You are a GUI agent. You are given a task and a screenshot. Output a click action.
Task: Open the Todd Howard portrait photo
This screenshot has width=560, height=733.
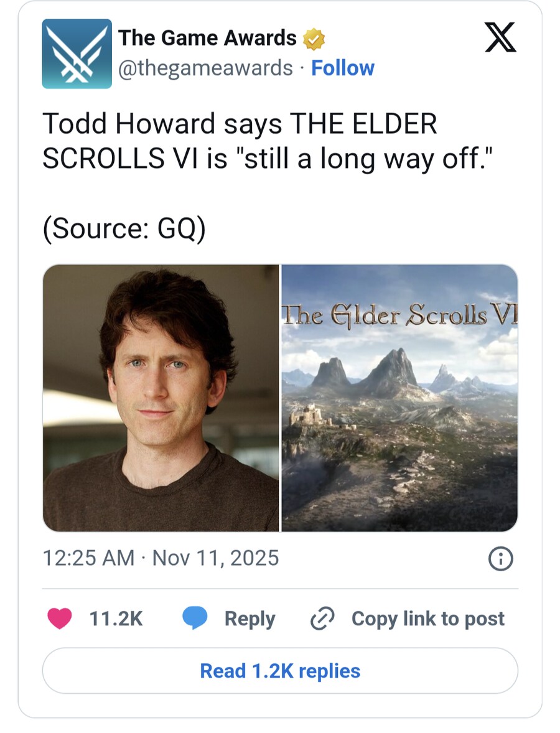161,398
